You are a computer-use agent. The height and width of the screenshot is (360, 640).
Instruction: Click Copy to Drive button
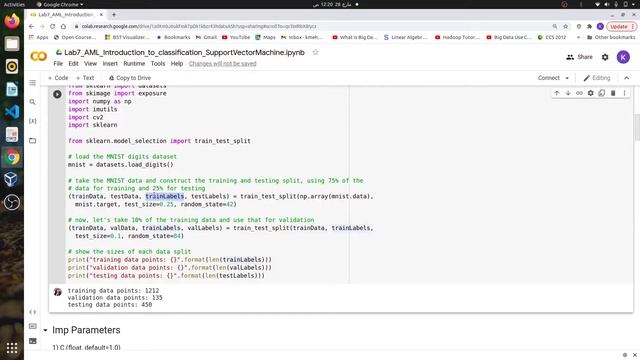[x=130, y=78]
